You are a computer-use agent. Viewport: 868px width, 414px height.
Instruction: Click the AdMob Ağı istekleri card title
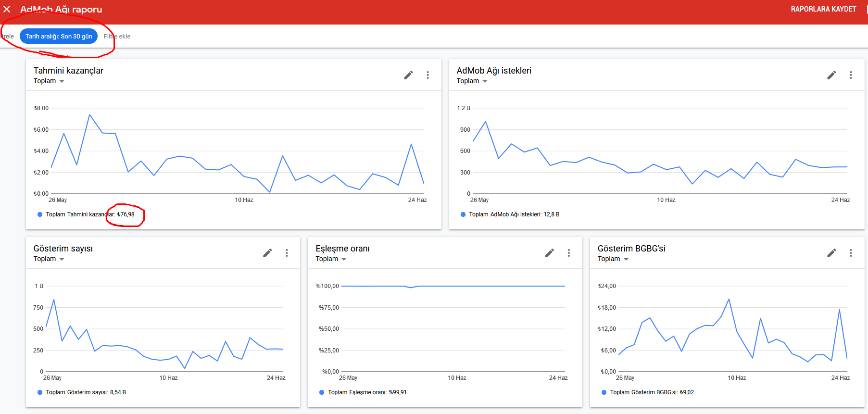[494, 71]
